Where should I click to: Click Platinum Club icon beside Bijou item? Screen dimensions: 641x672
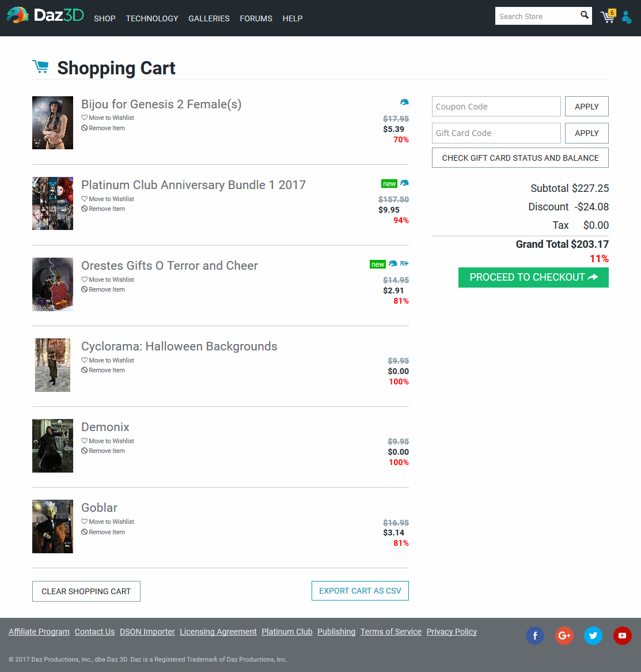tap(404, 102)
